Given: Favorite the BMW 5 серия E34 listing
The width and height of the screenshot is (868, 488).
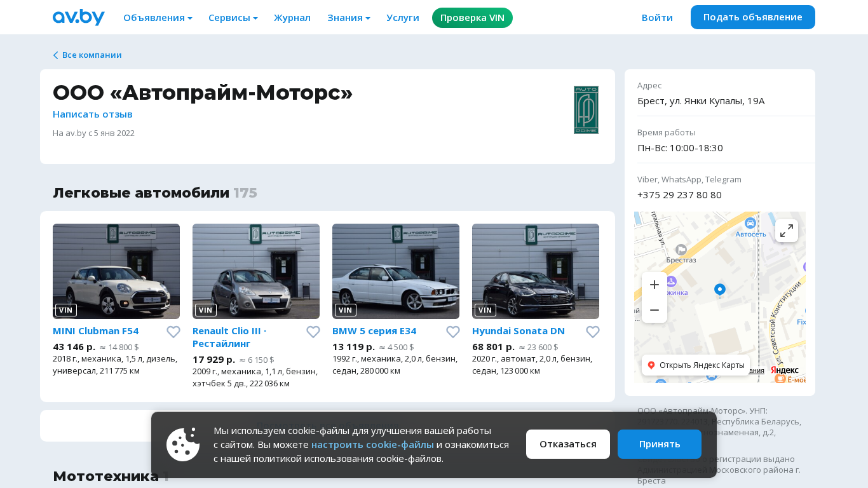Looking at the screenshot, I should (453, 332).
